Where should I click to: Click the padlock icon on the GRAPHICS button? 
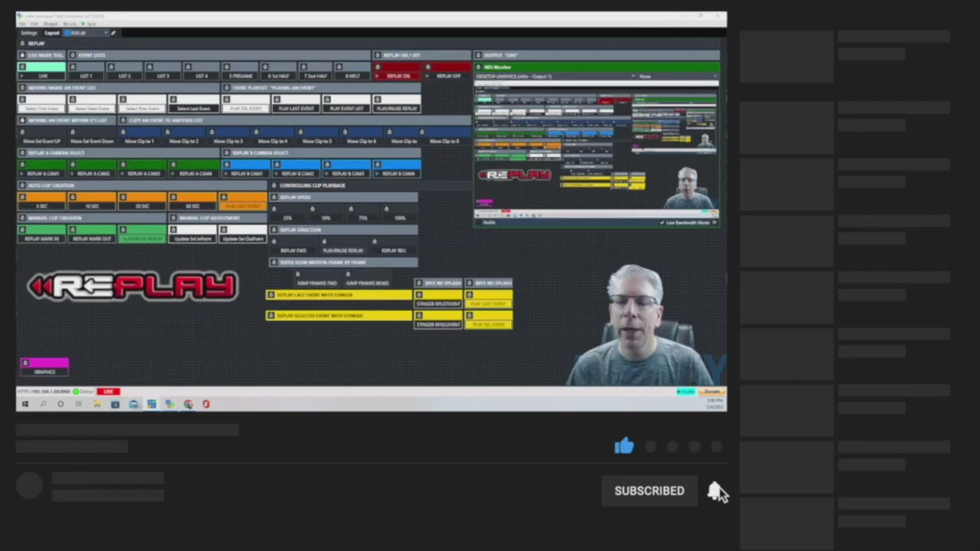25,362
